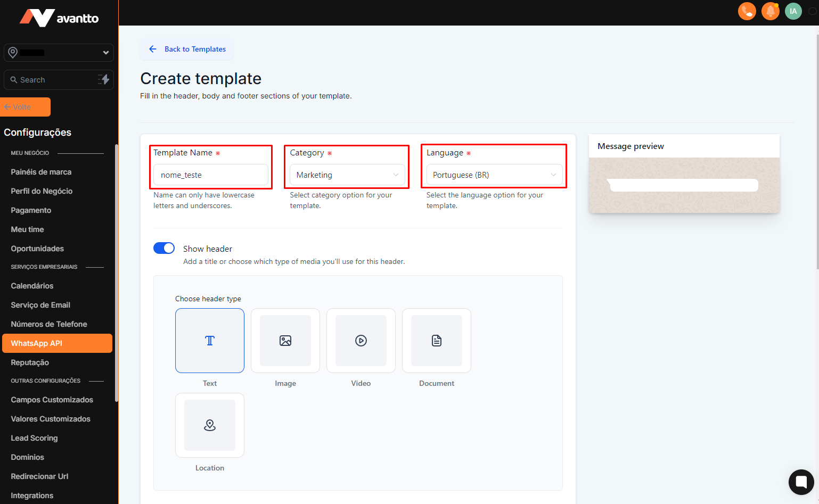The image size is (819, 504).
Task: Open the Category dropdown
Action: point(347,175)
